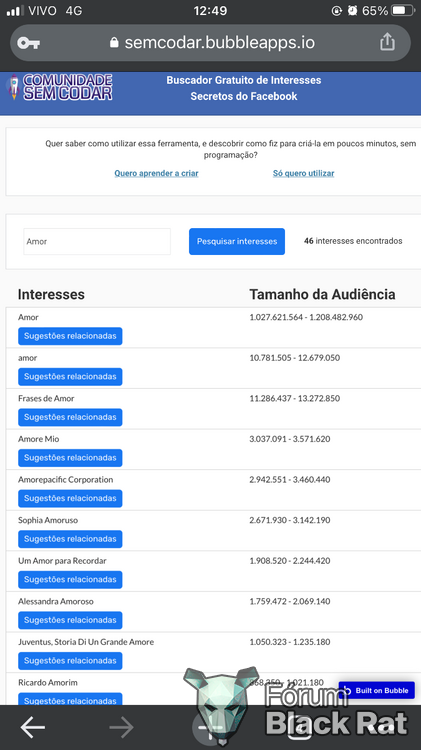The height and width of the screenshot is (750, 421).
Task: Click Sugestões relacionadas for Alessandra Amoroso
Action: (x=70, y=620)
